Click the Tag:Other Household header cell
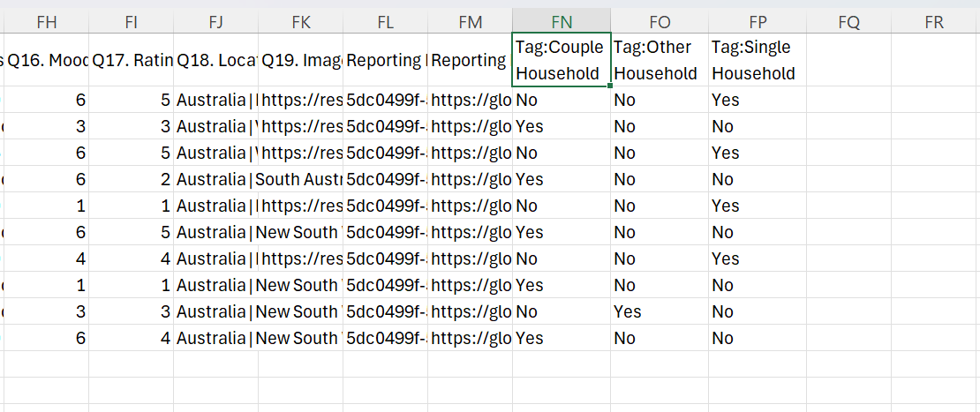Viewport: 980px width, 412px height. click(x=660, y=61)
